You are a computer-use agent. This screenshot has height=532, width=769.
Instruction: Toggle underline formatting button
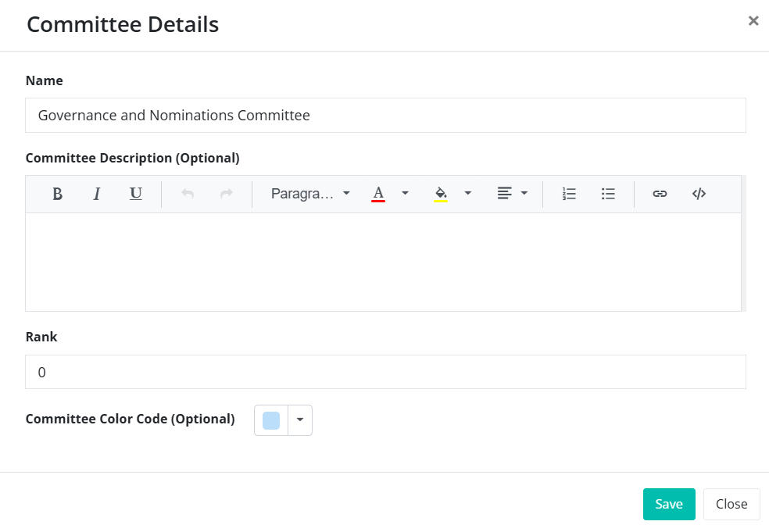[136, 194]
